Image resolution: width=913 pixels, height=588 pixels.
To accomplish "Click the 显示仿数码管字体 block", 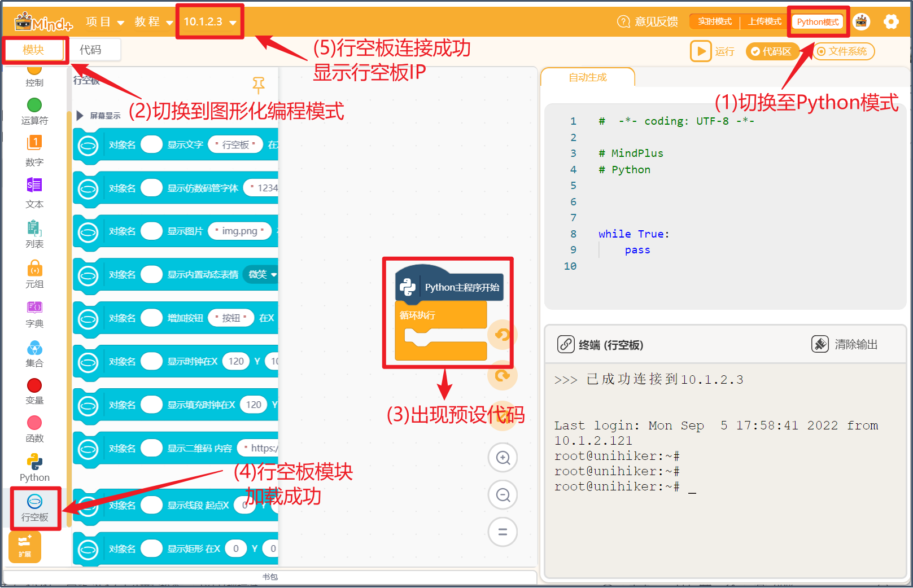I will click(176, 190).
